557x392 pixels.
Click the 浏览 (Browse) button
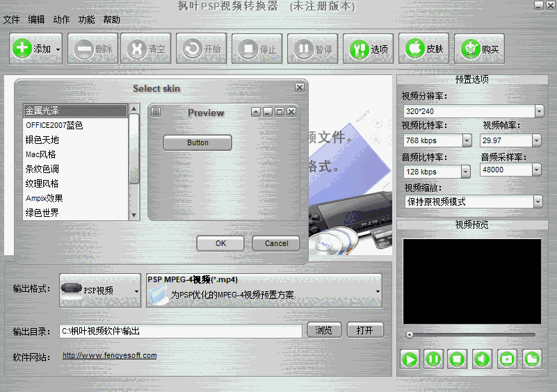click(x=324, y=330)
